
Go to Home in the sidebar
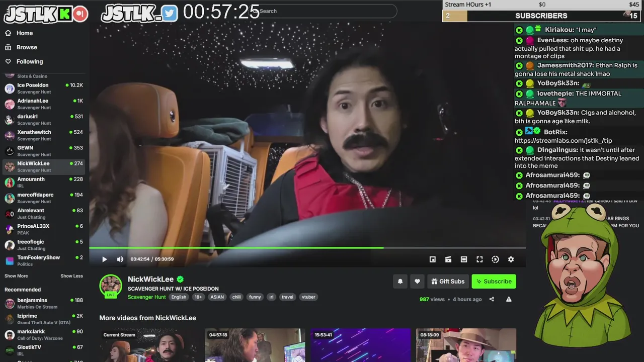[25, 33]
